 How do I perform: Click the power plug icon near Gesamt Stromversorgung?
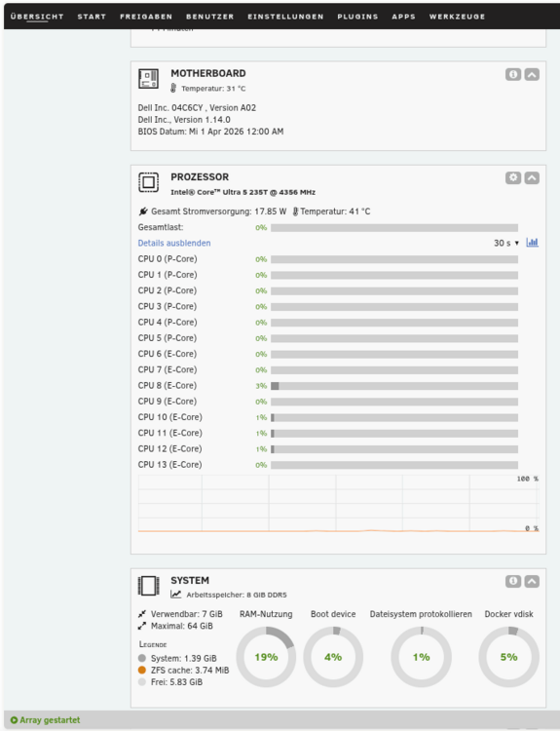pos(143,212)
